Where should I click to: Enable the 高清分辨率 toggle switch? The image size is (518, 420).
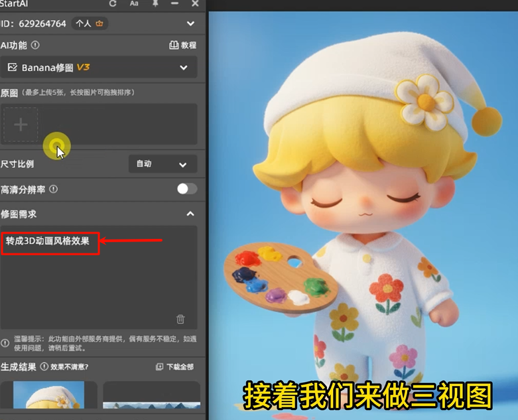[186, 189]
